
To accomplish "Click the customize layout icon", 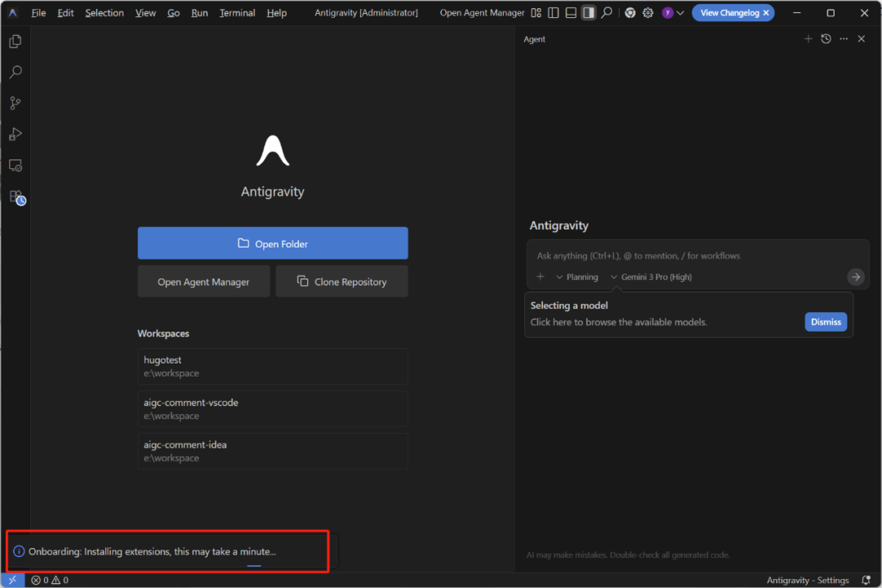I will (x=536, y=12).
